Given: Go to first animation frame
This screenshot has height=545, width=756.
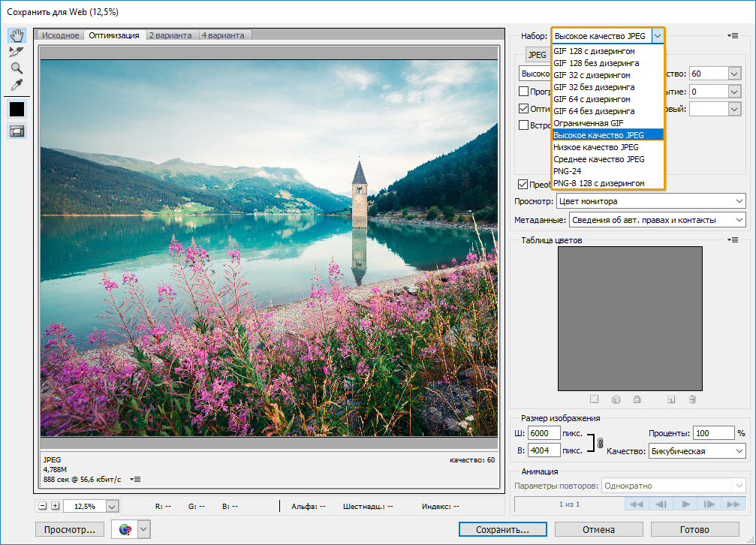Looking at the screenshot, I should [x=637, y=504].
